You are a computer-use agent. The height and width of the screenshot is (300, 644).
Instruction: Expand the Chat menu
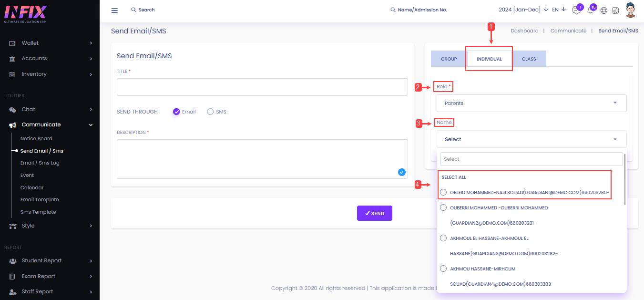91,110
